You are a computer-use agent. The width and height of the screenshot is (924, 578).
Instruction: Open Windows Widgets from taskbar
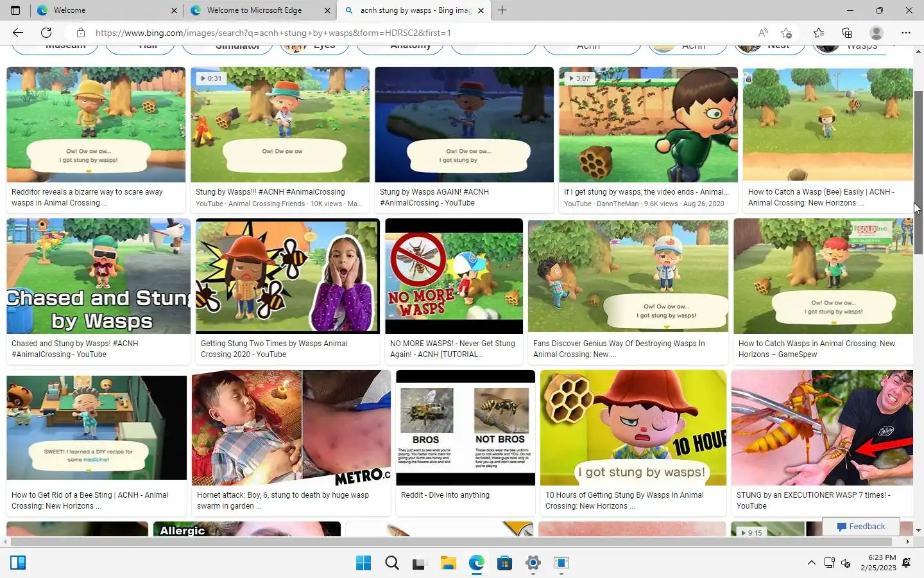(x=18, y=563)
